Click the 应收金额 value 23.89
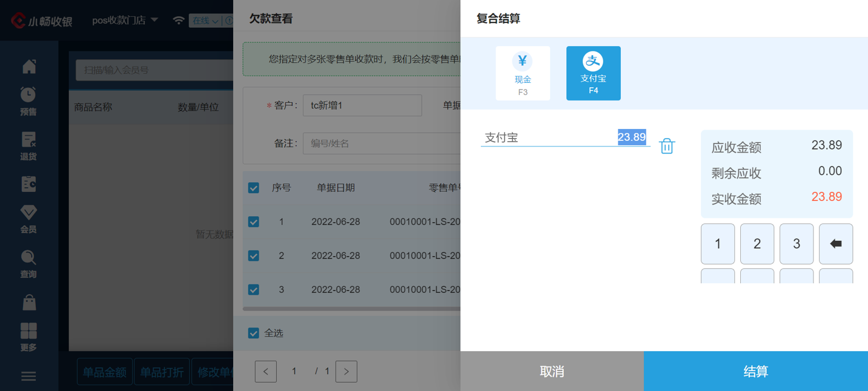The height and width of the screenshot is (391, 868). [827, 145]
